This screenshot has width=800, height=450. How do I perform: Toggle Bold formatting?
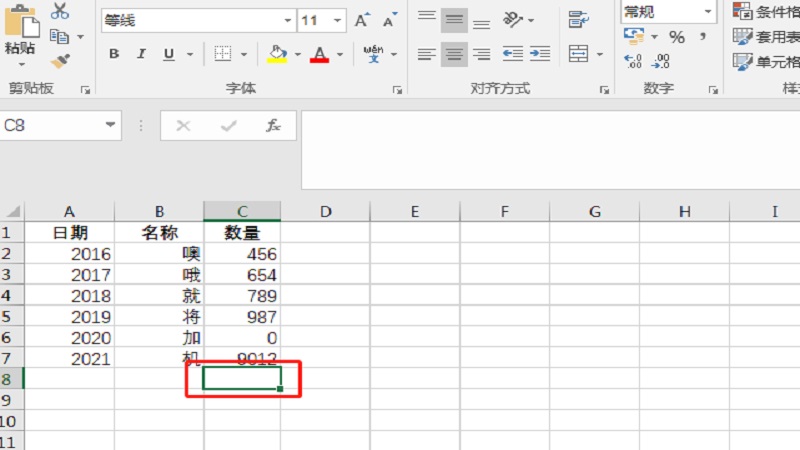coord(114,54)
